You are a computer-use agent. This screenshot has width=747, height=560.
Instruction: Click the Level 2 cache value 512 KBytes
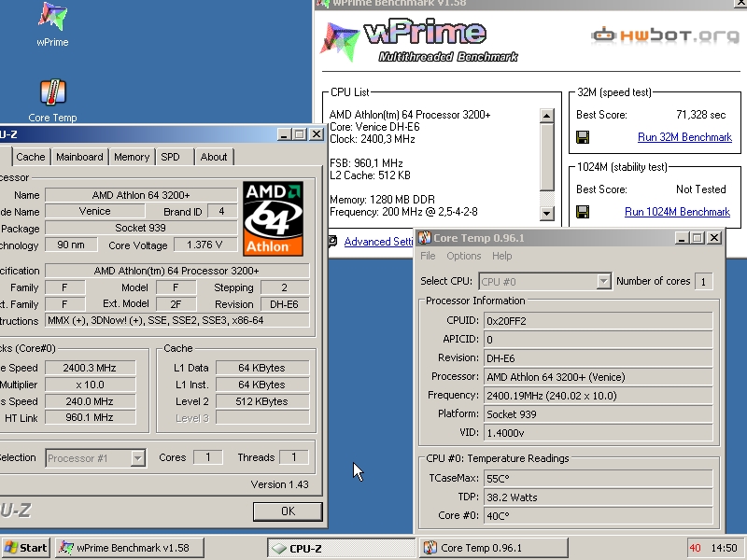point(262,401)
